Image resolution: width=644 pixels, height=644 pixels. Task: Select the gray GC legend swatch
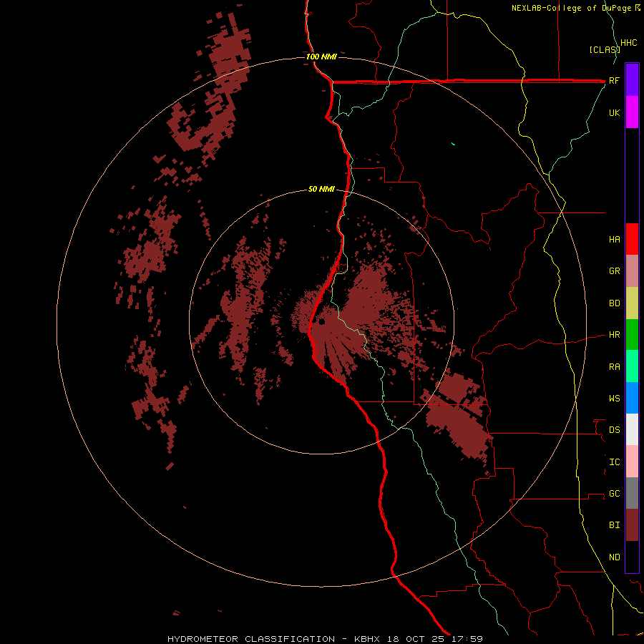(632, 493)
